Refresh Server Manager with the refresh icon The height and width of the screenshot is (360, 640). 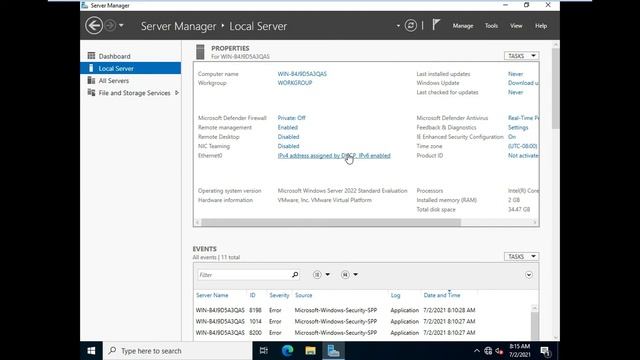(411, 26)
